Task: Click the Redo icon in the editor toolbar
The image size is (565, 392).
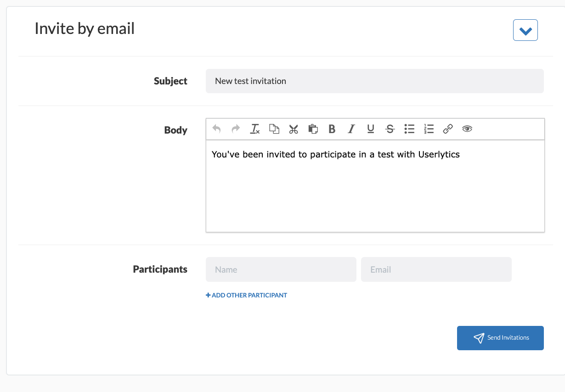Action: [235, 129]
